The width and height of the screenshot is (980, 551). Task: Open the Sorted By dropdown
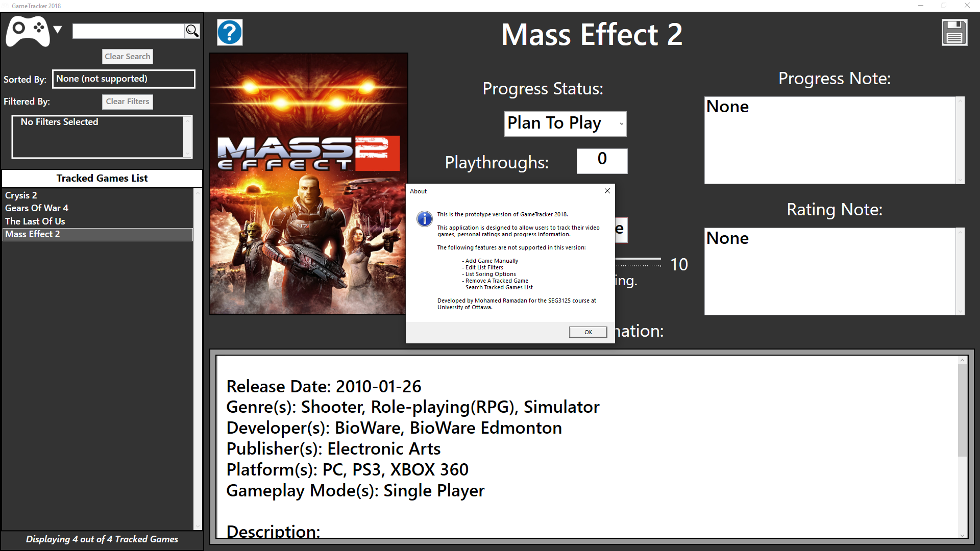click(124, 79)
